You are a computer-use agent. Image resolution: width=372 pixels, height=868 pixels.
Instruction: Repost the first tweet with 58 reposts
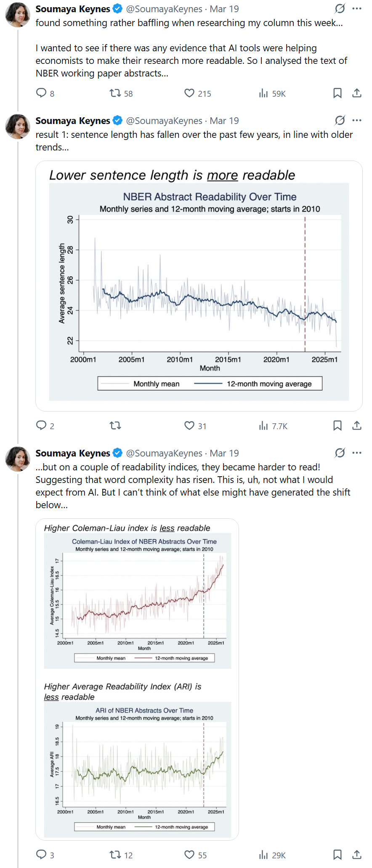[115, 93]
